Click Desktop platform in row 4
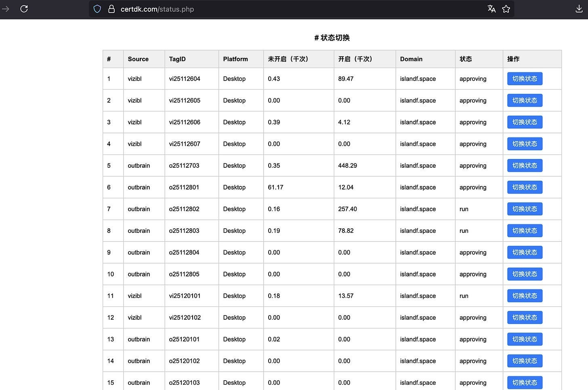 [x=234, y=144]
